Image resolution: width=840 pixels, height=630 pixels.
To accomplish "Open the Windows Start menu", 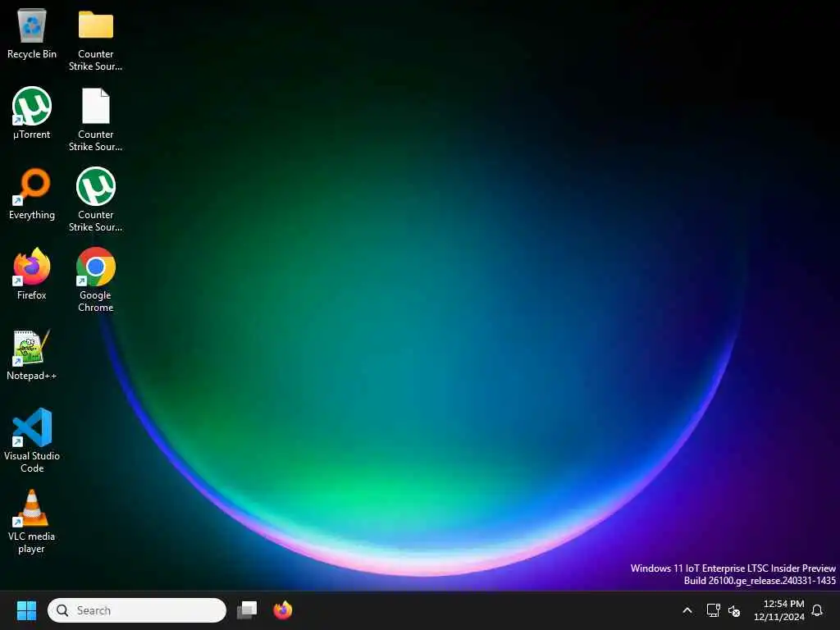I will pos(26,610).
